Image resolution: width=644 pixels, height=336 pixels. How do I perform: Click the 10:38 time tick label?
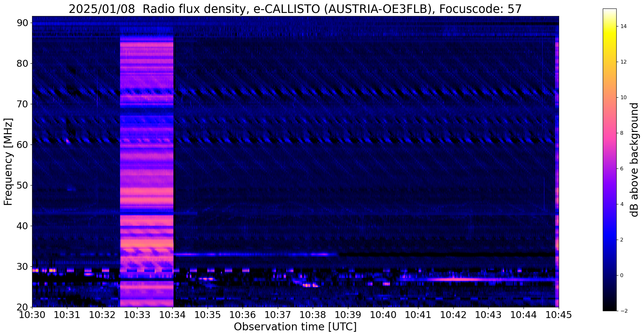click(313, 315)
